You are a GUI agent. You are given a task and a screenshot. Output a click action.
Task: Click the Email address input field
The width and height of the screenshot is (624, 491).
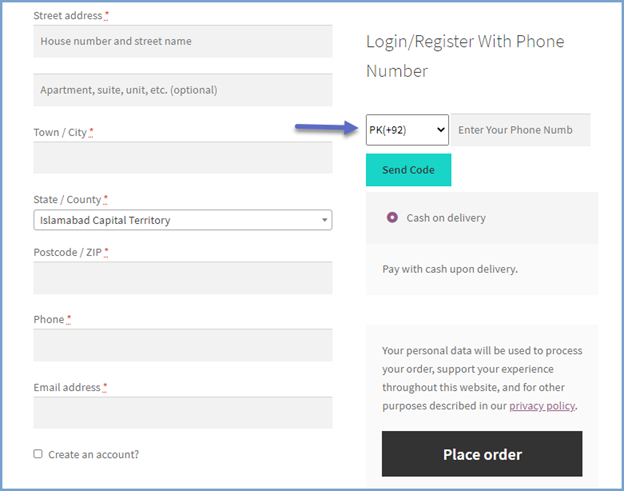[182, 412]
